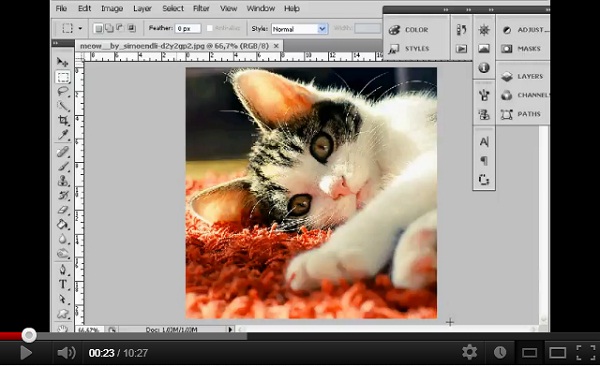Open the Select menu
Viewport: 600px width, 366px height.
(x=173, y=8)
